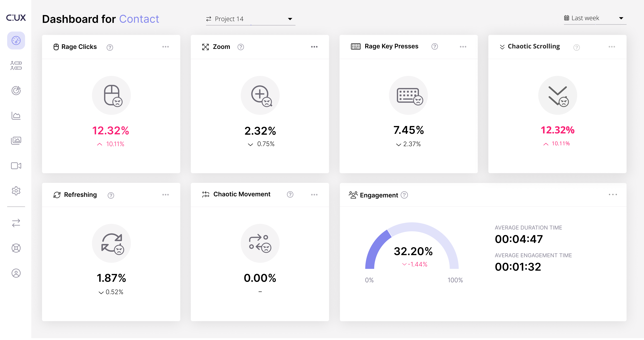Click the C:UX logo
Viewport: 644px width, 340px height.
pos(16,17)
